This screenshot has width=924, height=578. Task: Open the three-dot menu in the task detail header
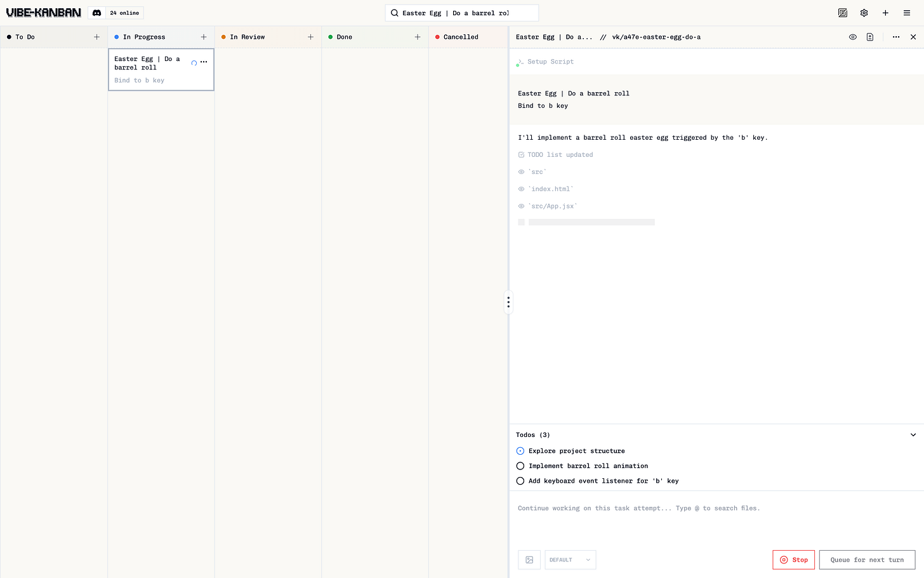pos(895,37)
